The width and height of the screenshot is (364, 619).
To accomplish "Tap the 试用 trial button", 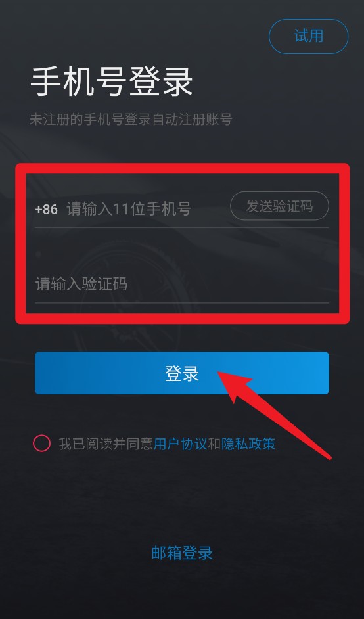I will click(x=308, y=36).
